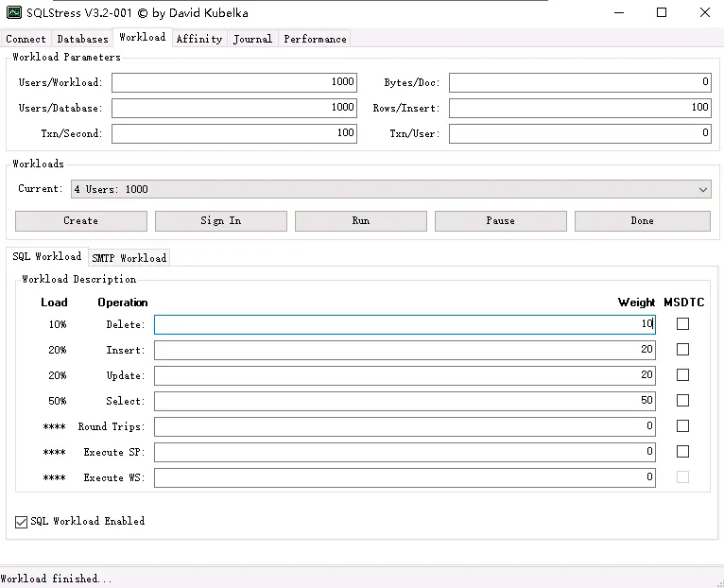This screenshot has width=724, height=588.
Task: Open the Performance tab
Action: pyautogui.click(x=315, y=39)
